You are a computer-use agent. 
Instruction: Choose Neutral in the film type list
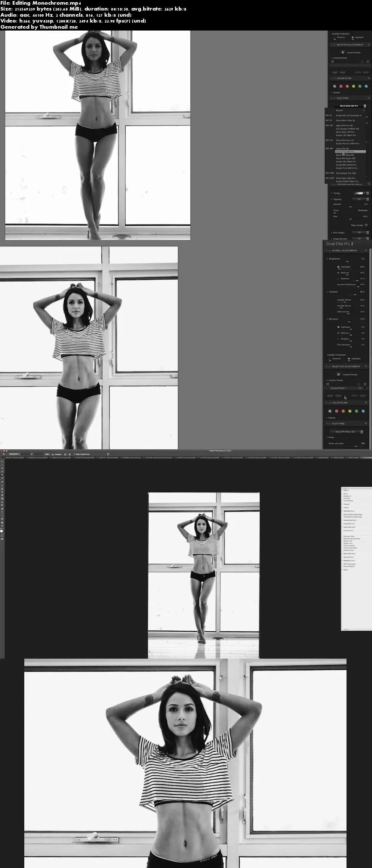(x=339, y=110)
